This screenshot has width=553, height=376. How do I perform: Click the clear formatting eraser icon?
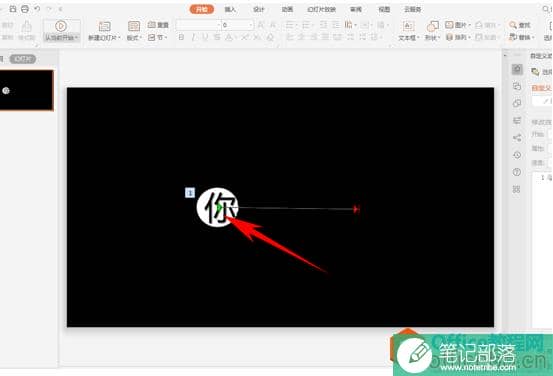270,37
